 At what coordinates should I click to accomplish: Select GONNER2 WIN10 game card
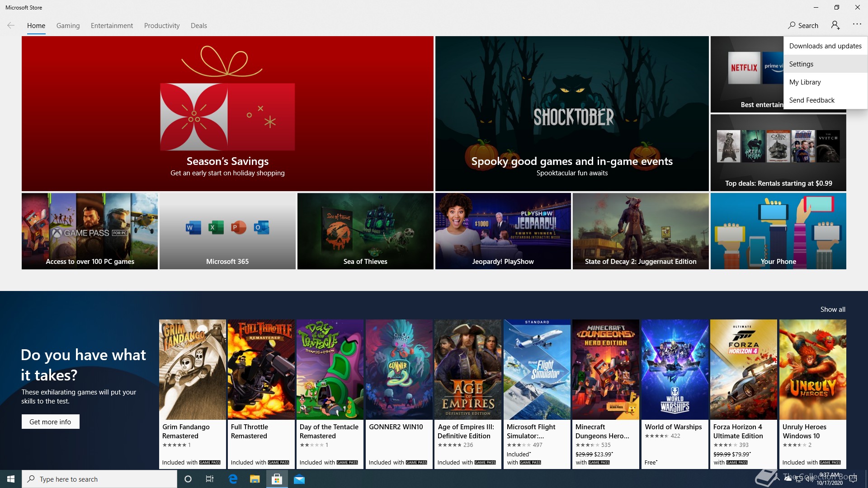click(x=399, y=394)
